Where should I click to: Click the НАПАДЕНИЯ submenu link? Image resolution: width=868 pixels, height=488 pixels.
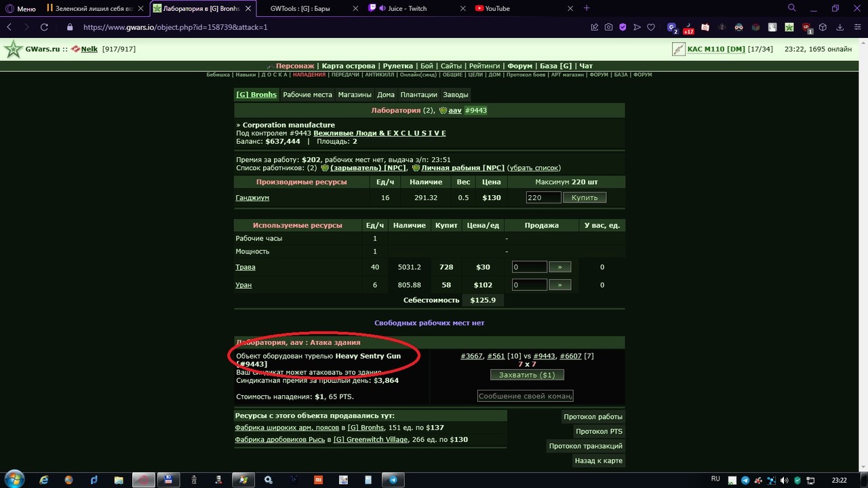(309, 75)
